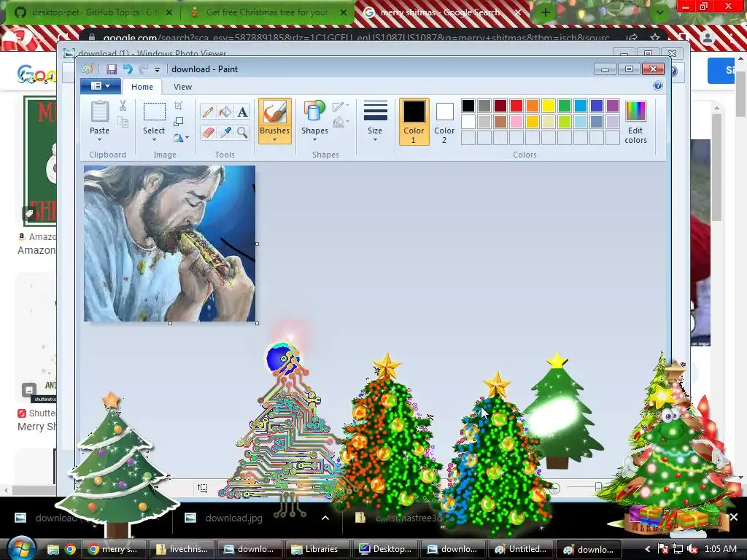Switch to the Home ribbon tab
The width and height of the screenshot is (747, 560).
[142, 87]
